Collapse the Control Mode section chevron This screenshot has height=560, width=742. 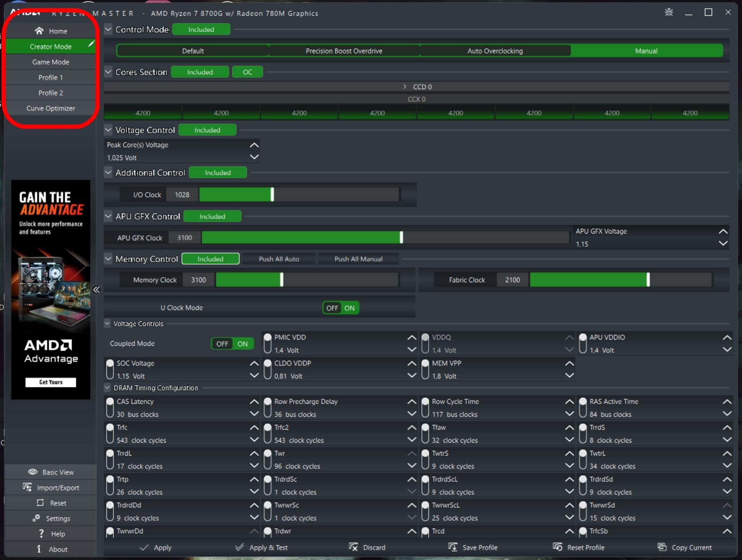pos(108,29)
